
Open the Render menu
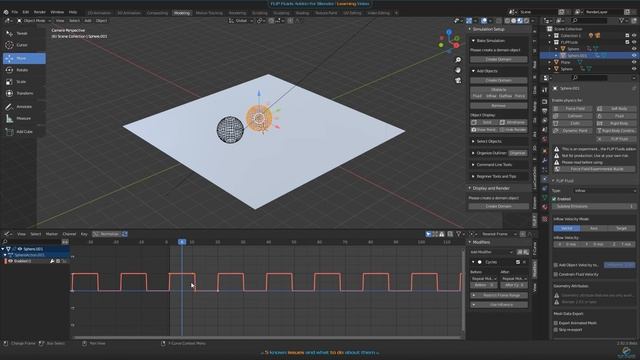40,12
